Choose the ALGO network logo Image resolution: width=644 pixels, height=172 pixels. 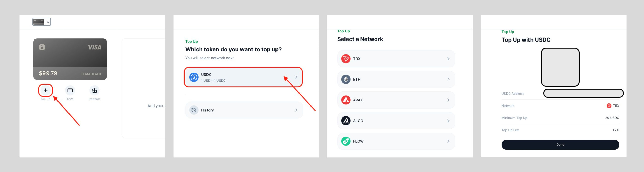(346, 121)
